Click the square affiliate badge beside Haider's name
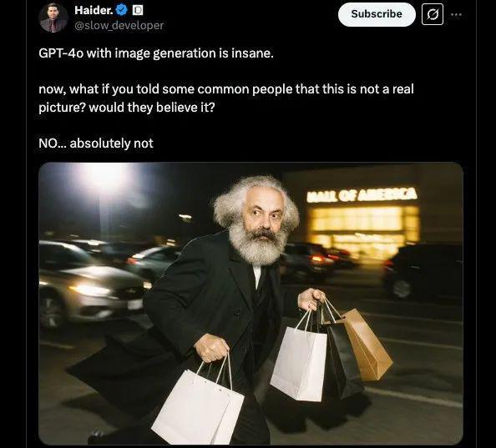This screenshot has width=496, height=448. point(138,10)
